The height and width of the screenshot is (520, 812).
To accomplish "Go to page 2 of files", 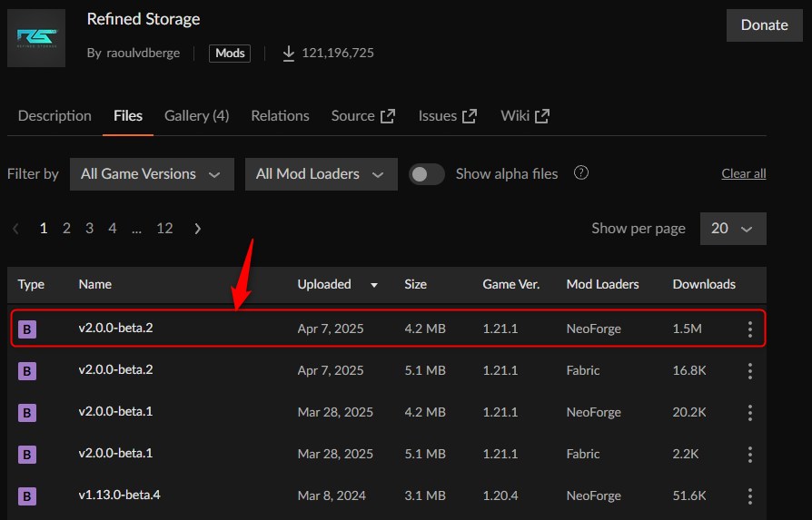I will tap(66, 228).
